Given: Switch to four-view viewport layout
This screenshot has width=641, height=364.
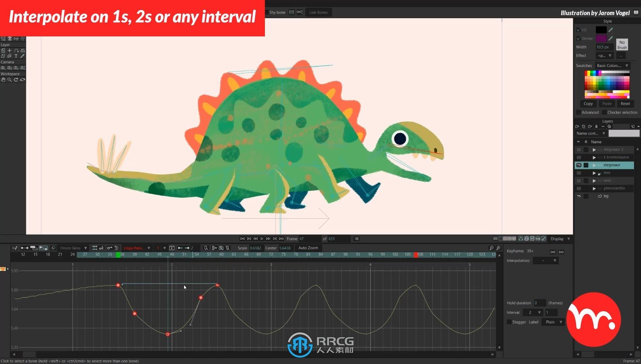Looking at the screenshot, I should click(x=514, y=239).
